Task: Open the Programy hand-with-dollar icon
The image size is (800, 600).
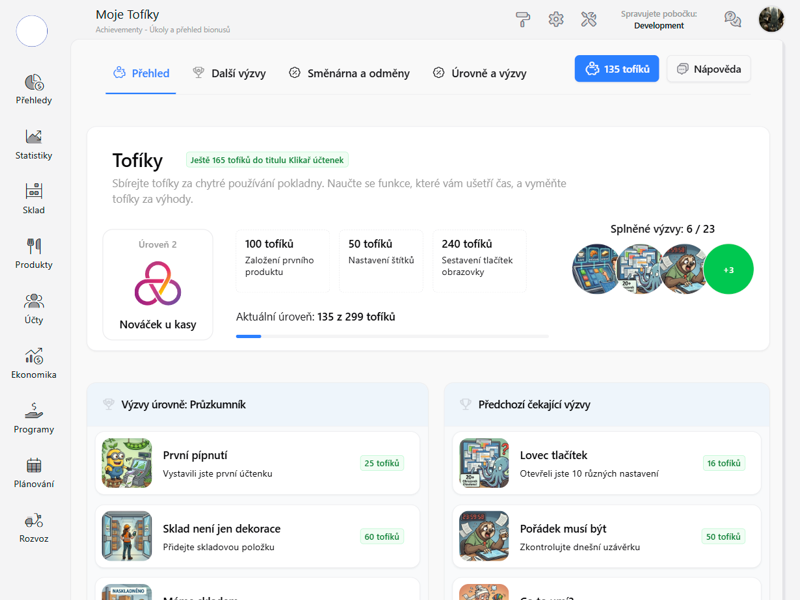Action: tap(34, 410)
